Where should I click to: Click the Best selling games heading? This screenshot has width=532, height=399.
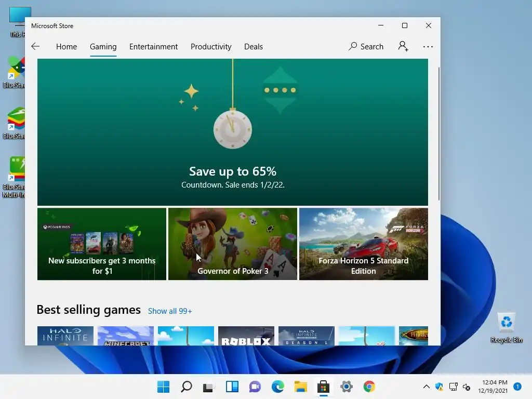88,310
